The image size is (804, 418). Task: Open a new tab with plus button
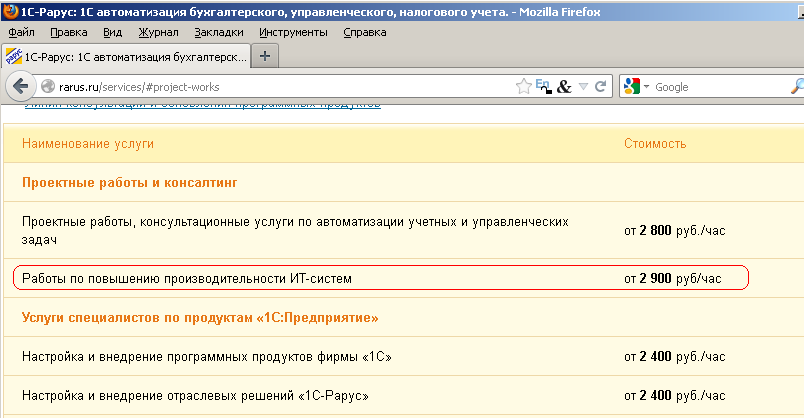point(265,56)
